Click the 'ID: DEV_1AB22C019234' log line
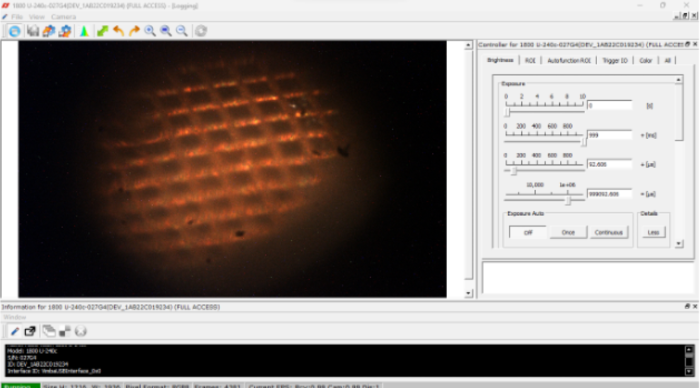Image resolution: width=700 pixels, height=388 pixels. (x=38, y=364)
